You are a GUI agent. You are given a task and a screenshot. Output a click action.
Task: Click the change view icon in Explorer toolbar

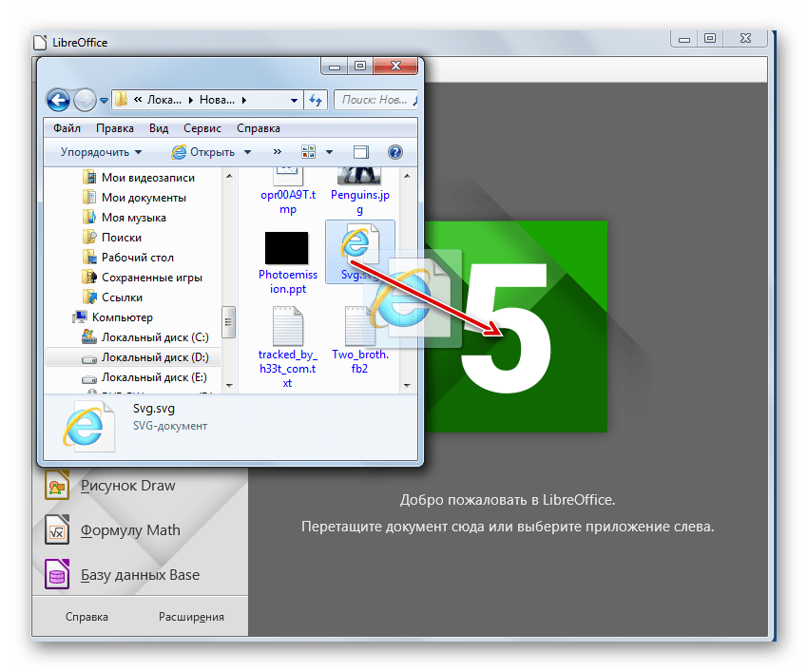(309, 152)
